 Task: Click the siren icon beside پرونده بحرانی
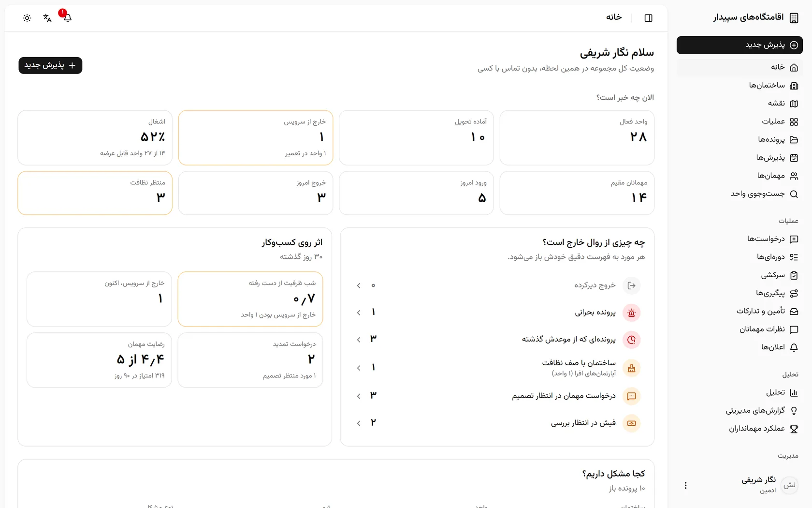(631, 313)
